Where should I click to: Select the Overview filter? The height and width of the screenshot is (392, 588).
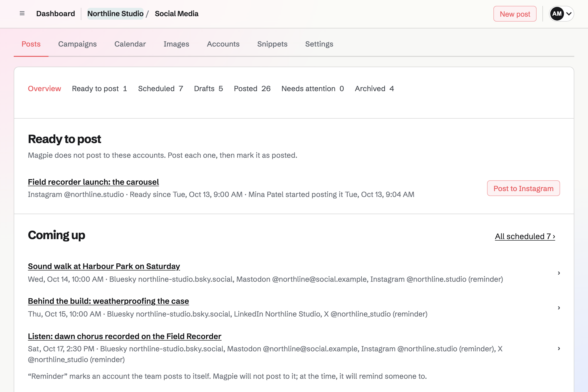point(44,88)
